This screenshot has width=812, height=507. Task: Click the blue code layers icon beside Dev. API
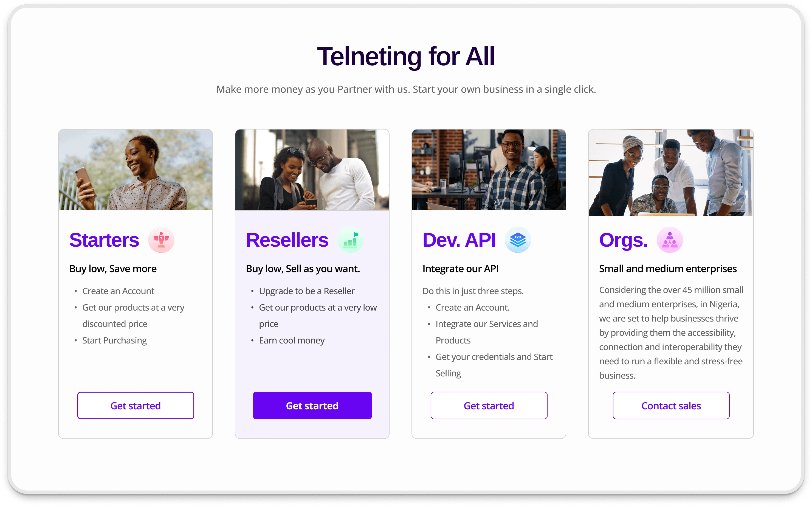[518, 240]
